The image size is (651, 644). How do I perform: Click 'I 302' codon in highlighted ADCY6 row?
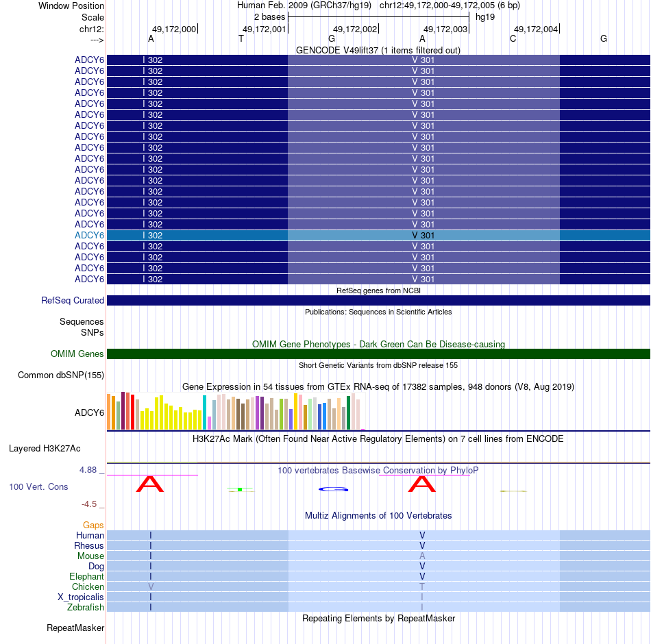[x=153, y=235]
